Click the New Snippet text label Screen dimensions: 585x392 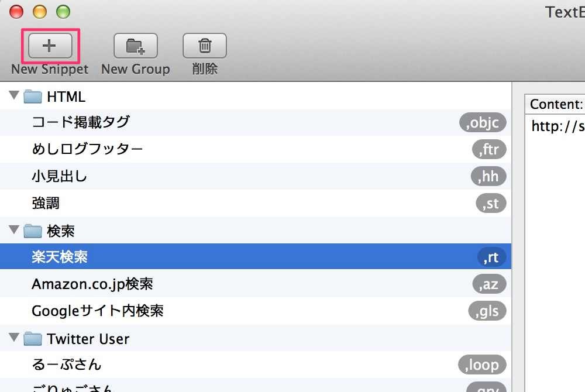(50, 69)
